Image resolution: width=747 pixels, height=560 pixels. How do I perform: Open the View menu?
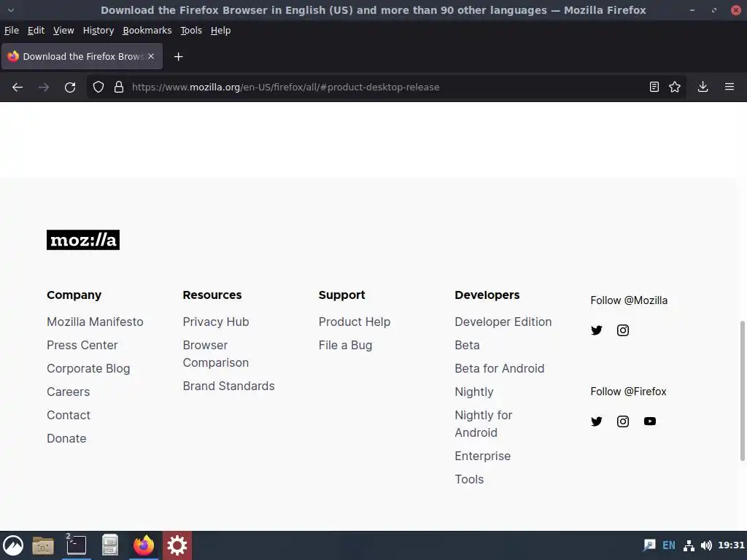[x=63, y=31]
